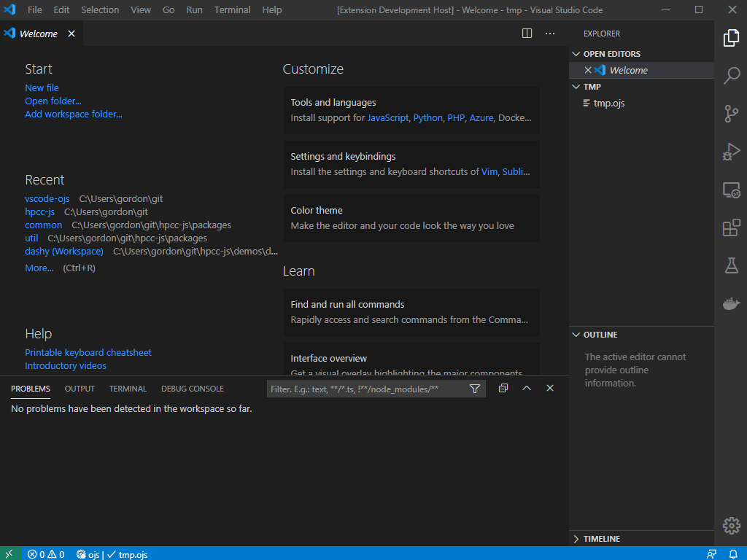Click the feedback icon in status bar
Image resolution: width=747 pixels, height=560 pixels.
click(711, 554)
